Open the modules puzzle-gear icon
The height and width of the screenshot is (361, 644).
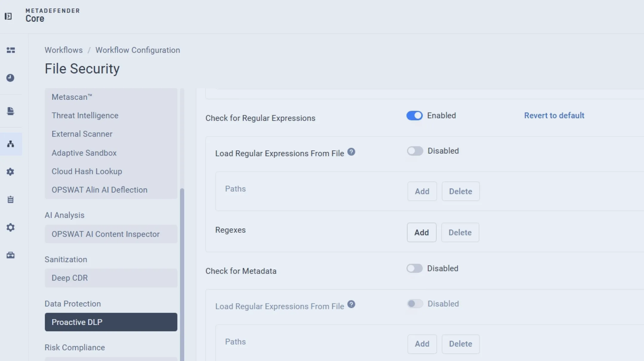tap(10, 172)
